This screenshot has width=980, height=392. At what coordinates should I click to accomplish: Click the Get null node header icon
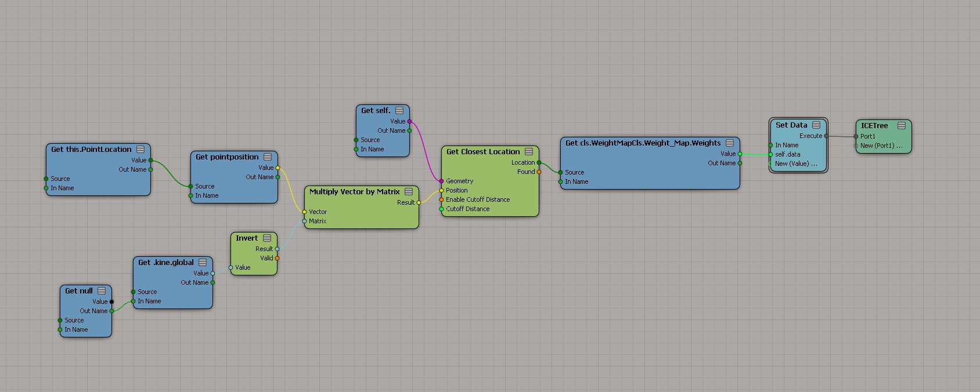pos(102,291)
